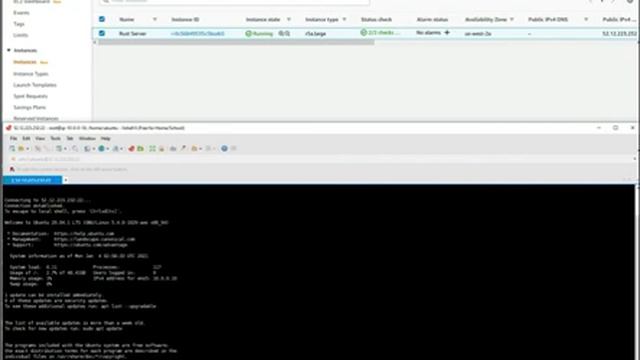Open Tags in the EC2 sidebar

[19, 24]
